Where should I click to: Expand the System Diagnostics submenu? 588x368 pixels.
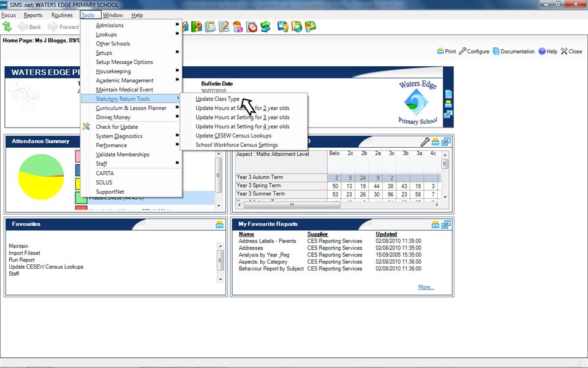pyautogui.click(x=132, y=136)
